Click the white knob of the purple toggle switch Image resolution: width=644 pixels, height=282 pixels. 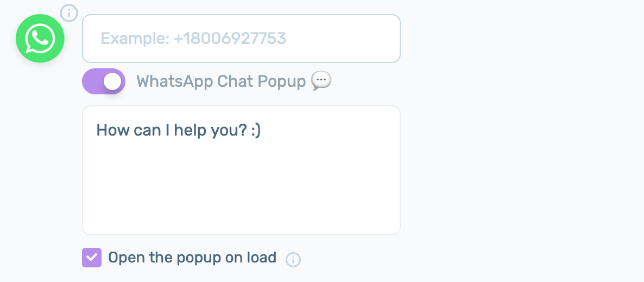(112, 81)
